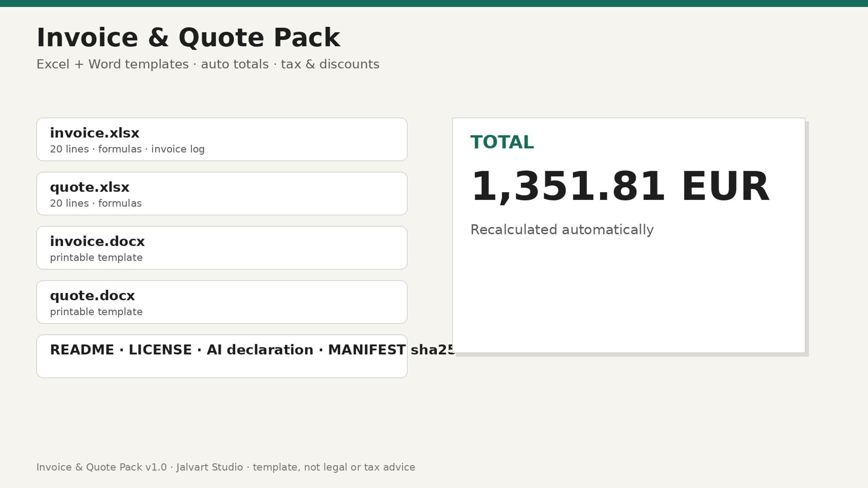The height and width of the screenshot is (488, 868).
Task: Click the 20 lines · formulas · invoice log text
Action: point(127,149)
